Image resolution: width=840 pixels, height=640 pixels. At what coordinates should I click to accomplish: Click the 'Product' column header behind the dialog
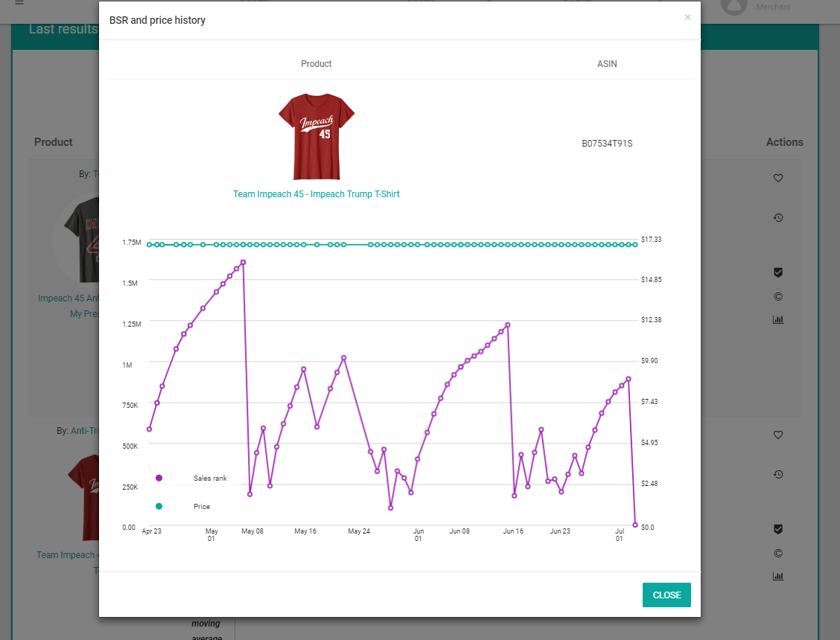53,142
